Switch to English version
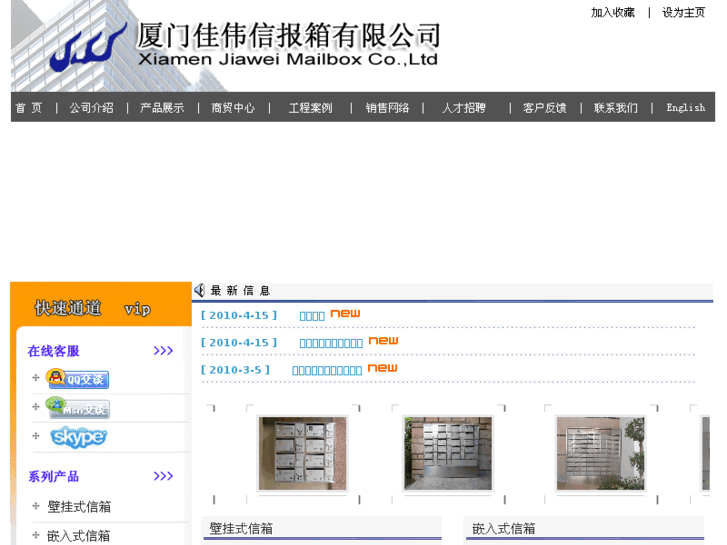 tap(686, 108)
